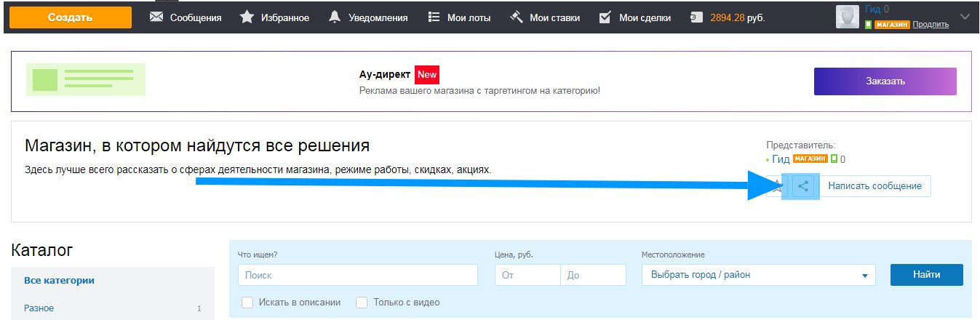Select Все категории in the catalog
Image resolution: width=980 pixels, height=320 pixels.
coord(59,281)
